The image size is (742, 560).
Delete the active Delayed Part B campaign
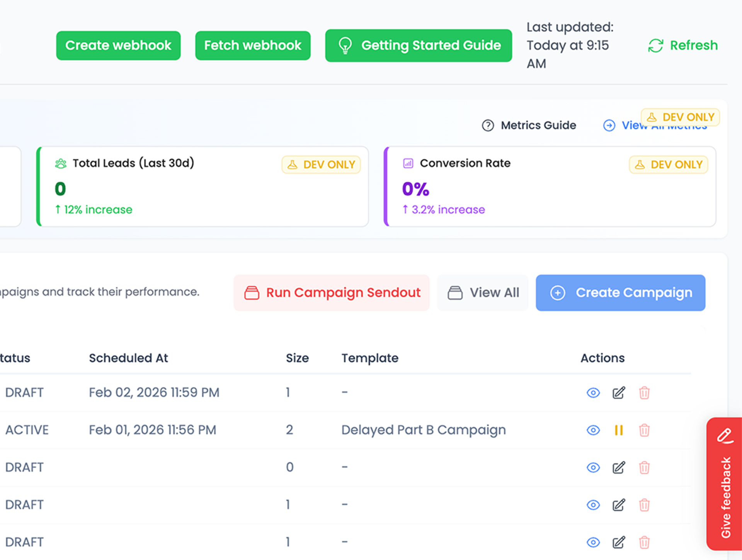click(x=644, y=430)
